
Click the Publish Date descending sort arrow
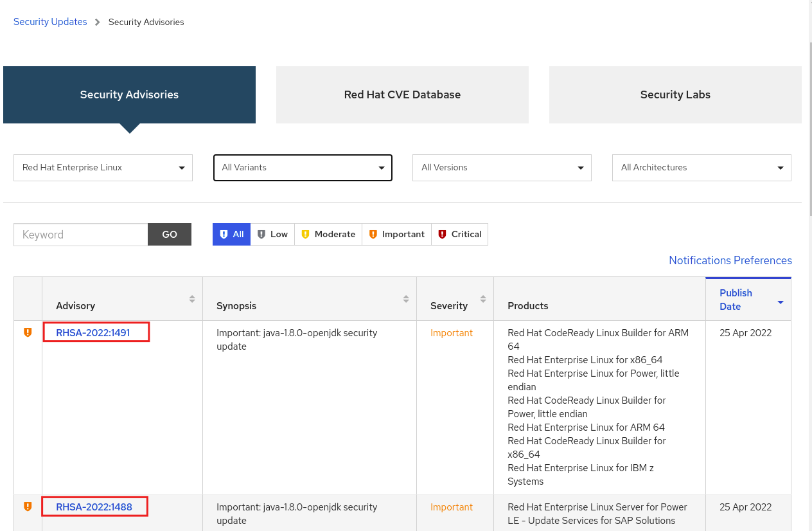pyautogui.click(x=781, y=302)
